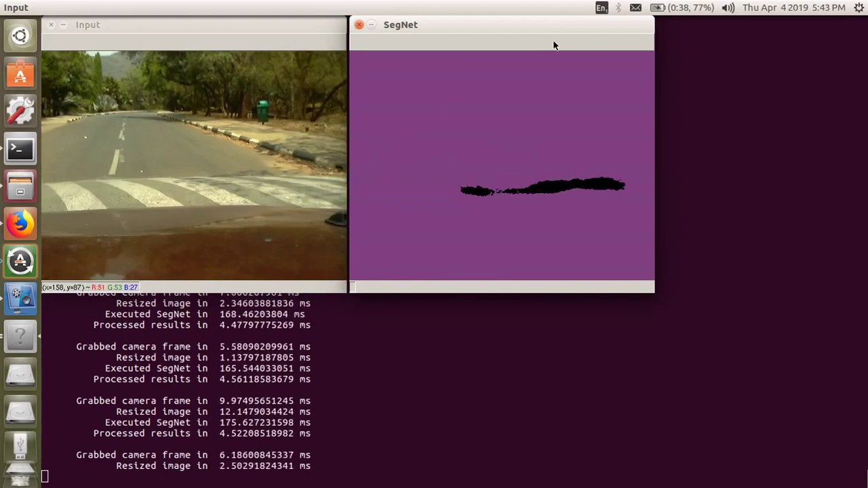Select 'Resized image in 12.1479034424 ms' line
The image size is (868, 488).
coord(213,411)
